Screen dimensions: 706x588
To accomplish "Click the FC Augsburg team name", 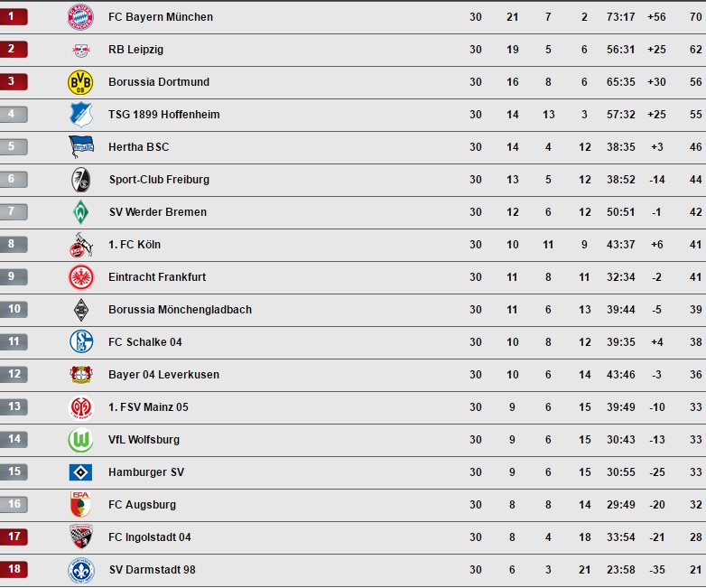I will (x=142, y=505).
